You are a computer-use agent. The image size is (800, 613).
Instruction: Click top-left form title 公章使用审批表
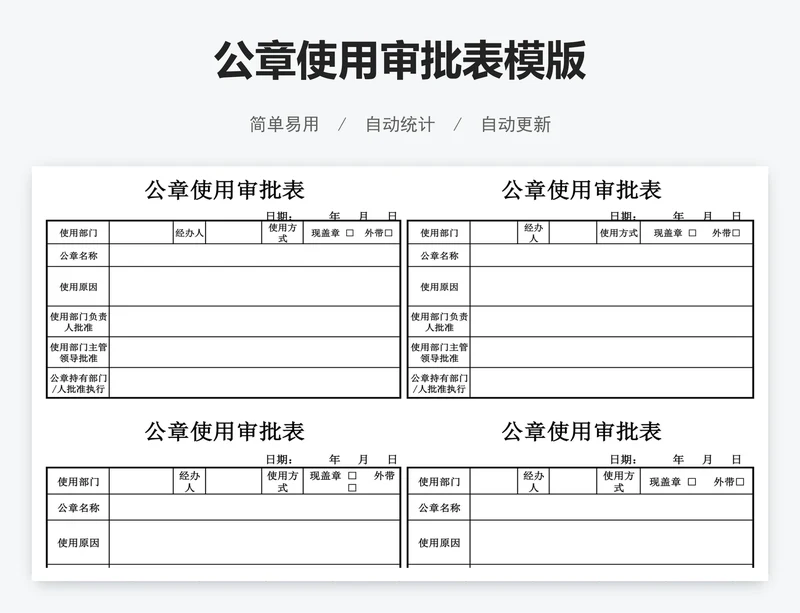pos(224,190)
